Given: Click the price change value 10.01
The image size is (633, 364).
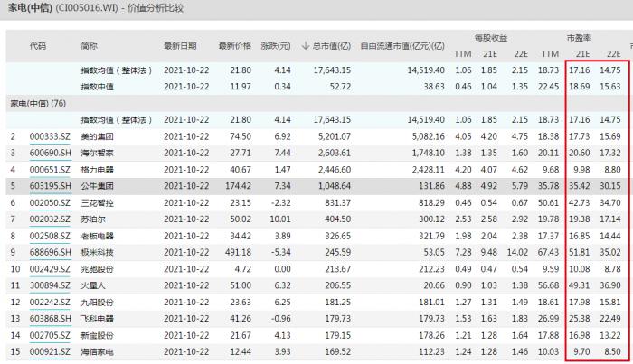Looking at the screenshot, I should click(280, 219).
